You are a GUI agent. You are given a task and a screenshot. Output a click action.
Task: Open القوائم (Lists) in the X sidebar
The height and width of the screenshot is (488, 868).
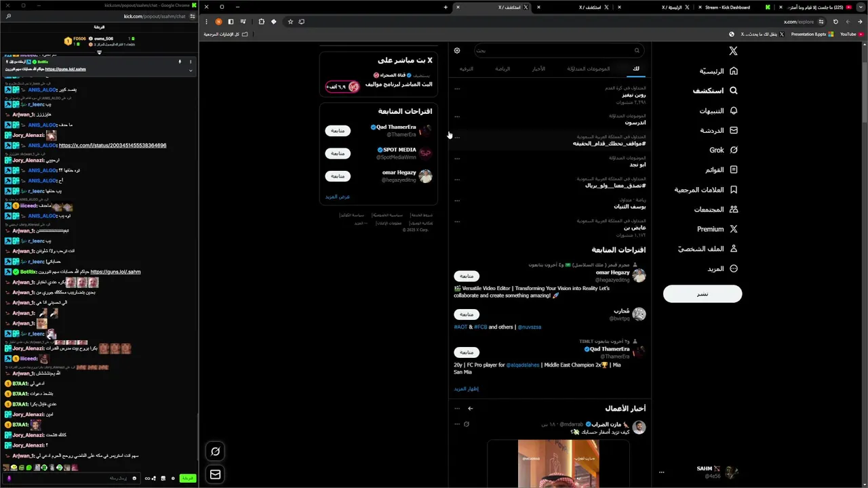click(x=721, y=169)
